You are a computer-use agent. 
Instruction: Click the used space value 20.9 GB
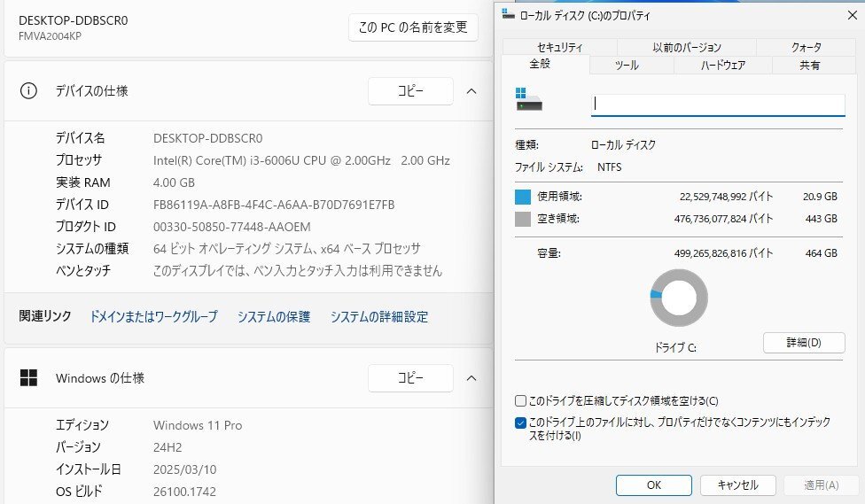[x=821, y=197]
